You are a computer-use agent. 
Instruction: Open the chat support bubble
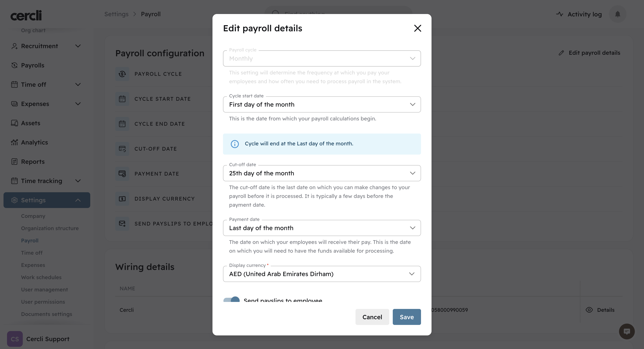coord(626,331)
